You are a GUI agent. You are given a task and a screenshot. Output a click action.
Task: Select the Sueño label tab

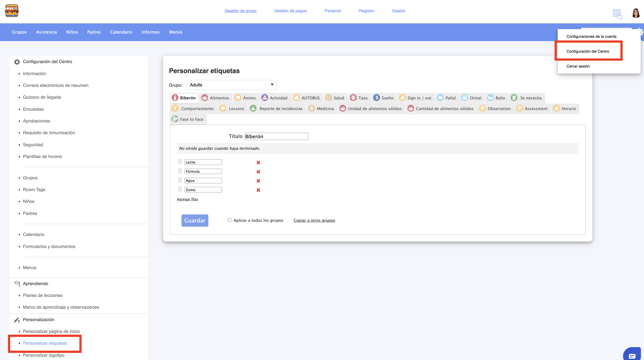[x=384, y=98]
